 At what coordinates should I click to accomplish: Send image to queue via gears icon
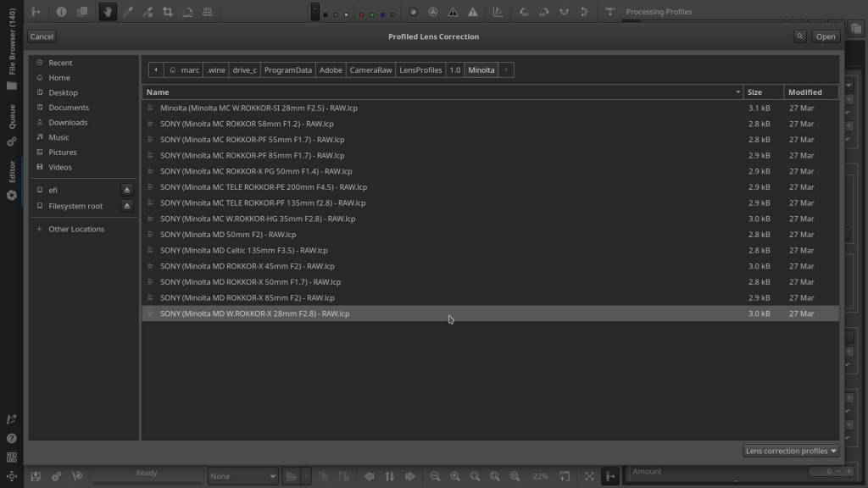(57, 476)
